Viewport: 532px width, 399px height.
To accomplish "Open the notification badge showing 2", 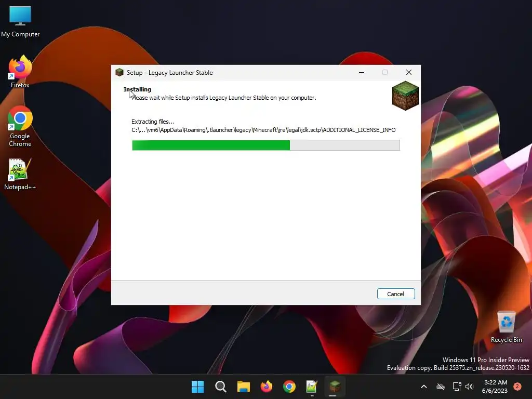I will click(x=517, y=387).
